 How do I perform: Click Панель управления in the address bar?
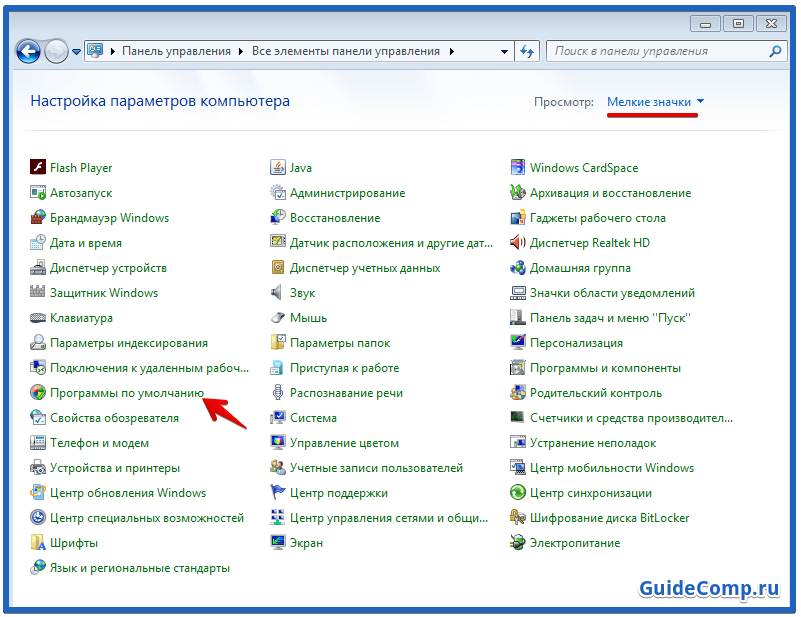(176, 51)
